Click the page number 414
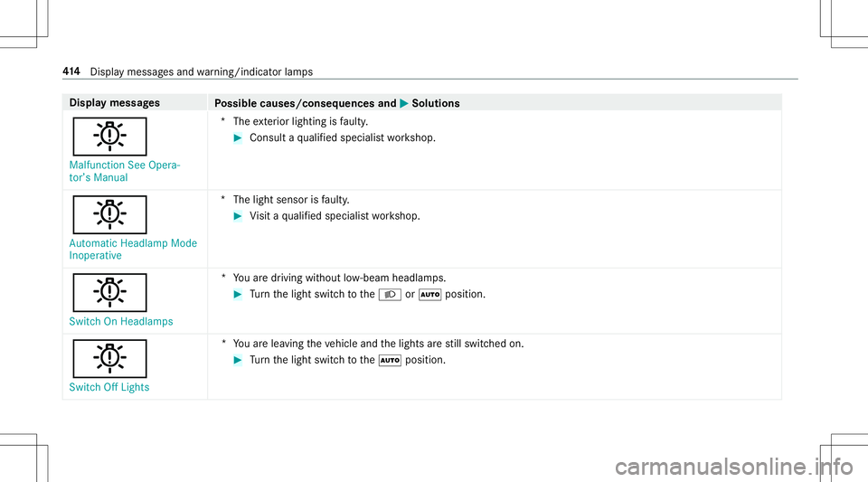Image resolution: width=868 pixels, height=482 pixels. [71, 71]
